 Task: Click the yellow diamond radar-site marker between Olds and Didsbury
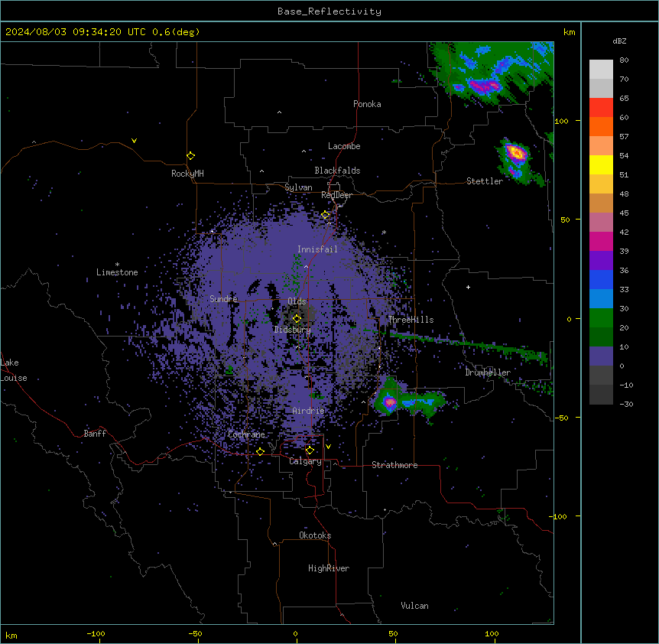[x=297, y=319]
